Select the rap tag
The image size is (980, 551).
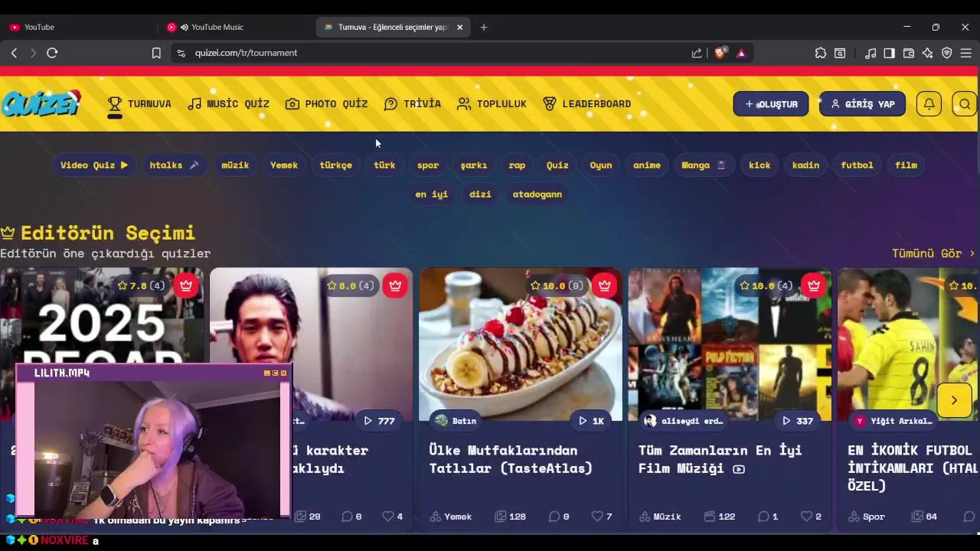(x=518, y=165)
